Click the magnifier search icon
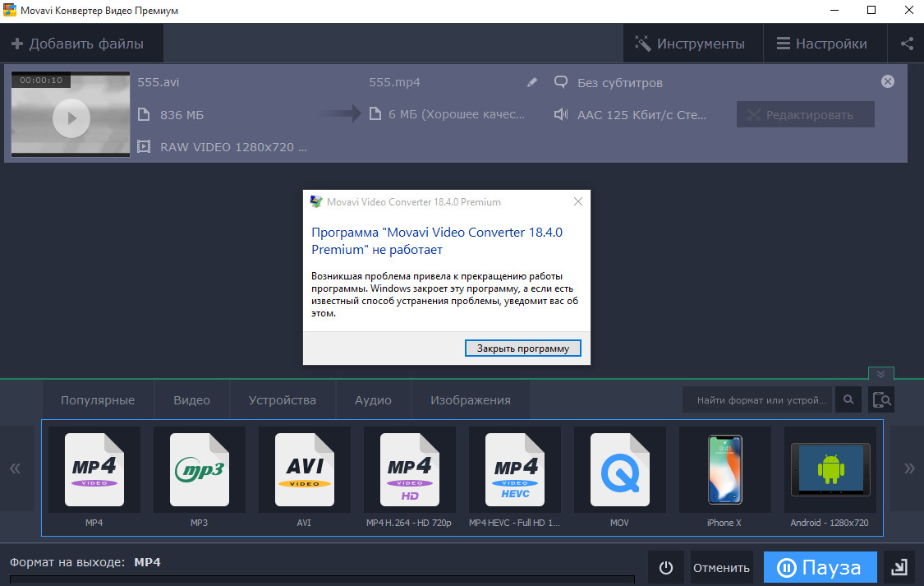This screenshot has width=924, height=586. point(848,399)
